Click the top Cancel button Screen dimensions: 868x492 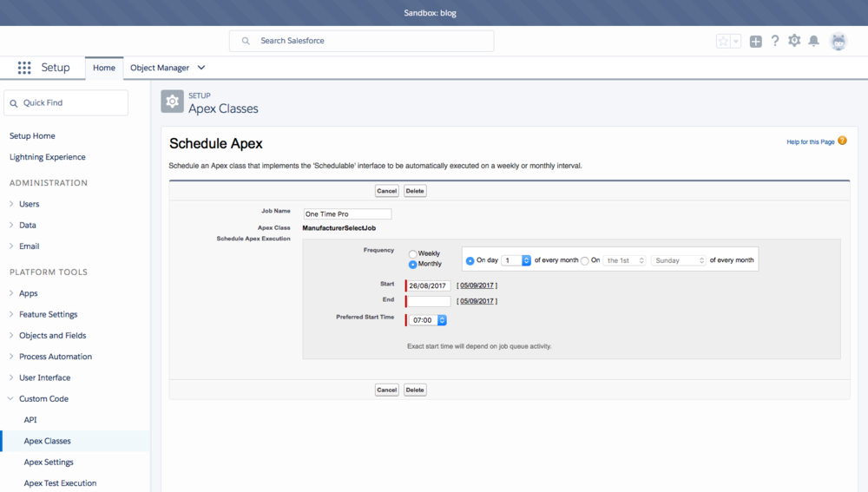click(386, 191)
